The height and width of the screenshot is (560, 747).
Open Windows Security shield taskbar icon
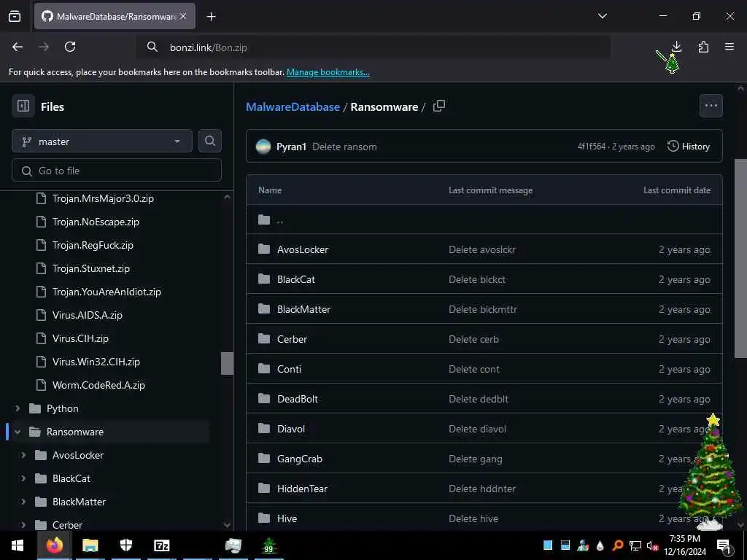(125, 545)
